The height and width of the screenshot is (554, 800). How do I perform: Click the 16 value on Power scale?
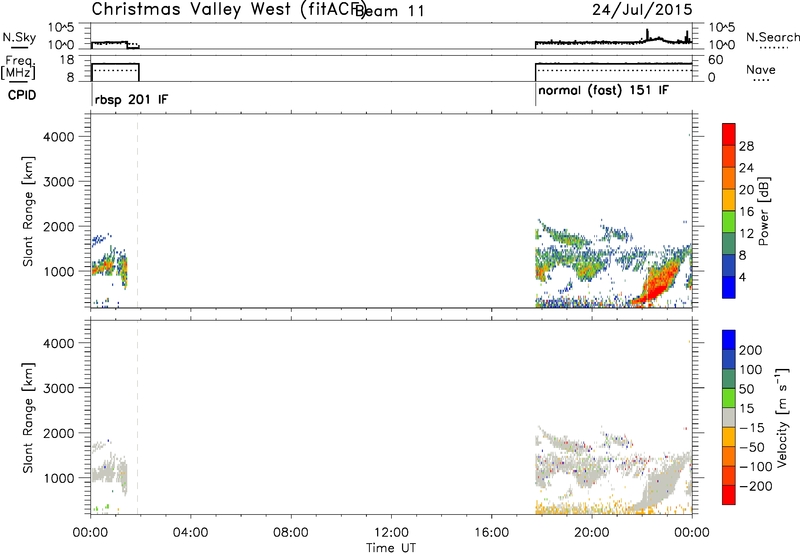coord(746,212)
